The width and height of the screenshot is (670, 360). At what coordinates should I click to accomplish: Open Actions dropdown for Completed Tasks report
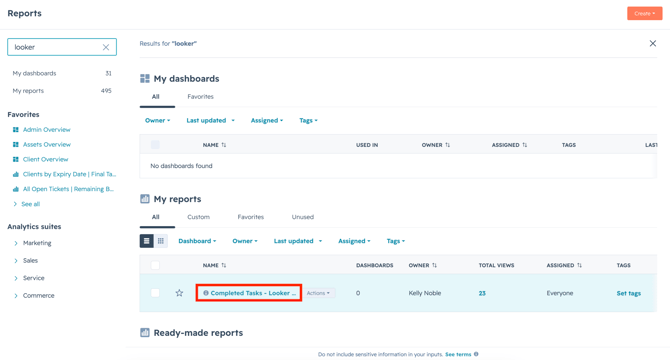pos(318,293)
